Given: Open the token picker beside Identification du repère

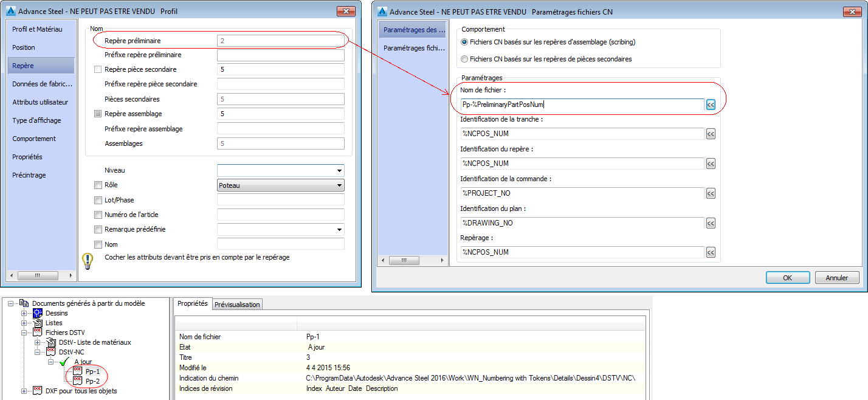Looking at the screenshot, I should (x=711, y=164).
